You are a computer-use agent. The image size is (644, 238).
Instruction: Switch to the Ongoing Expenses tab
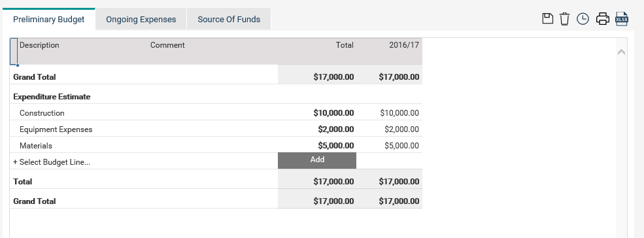(x=141, y=20)
